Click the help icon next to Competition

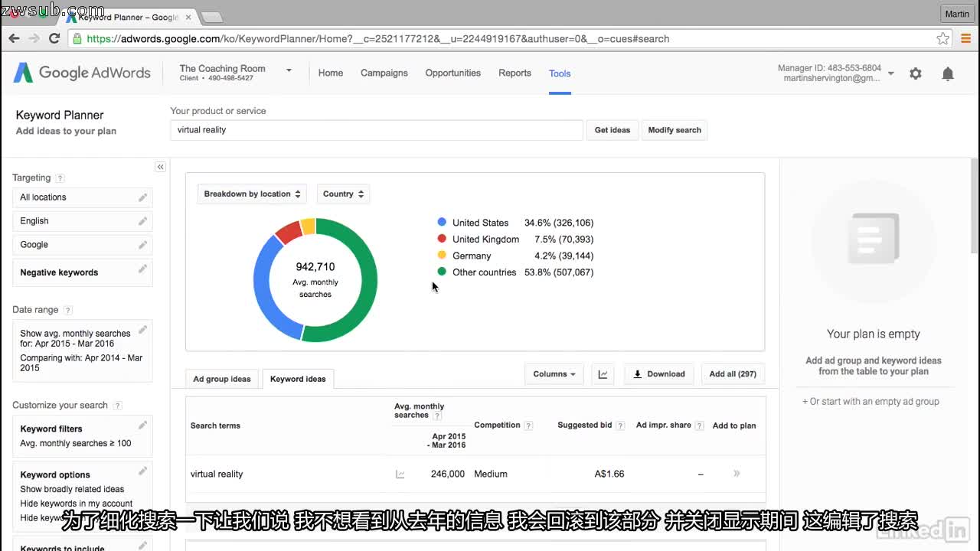tap(528, 425)
